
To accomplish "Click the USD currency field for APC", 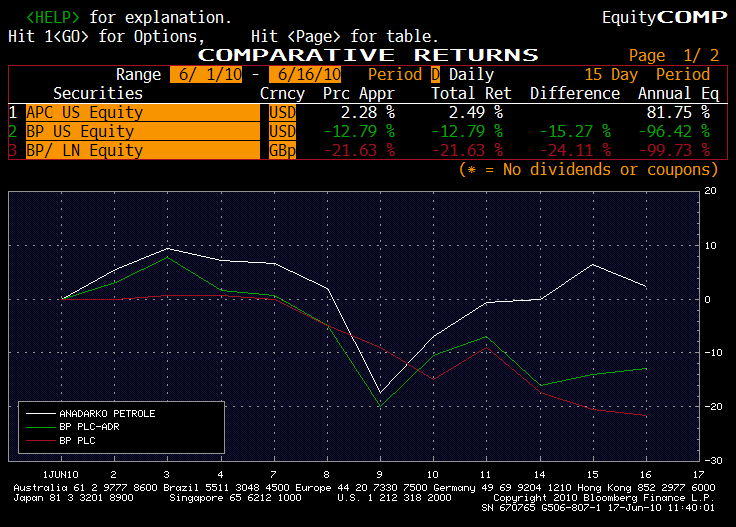I will (x=283, y=113).
